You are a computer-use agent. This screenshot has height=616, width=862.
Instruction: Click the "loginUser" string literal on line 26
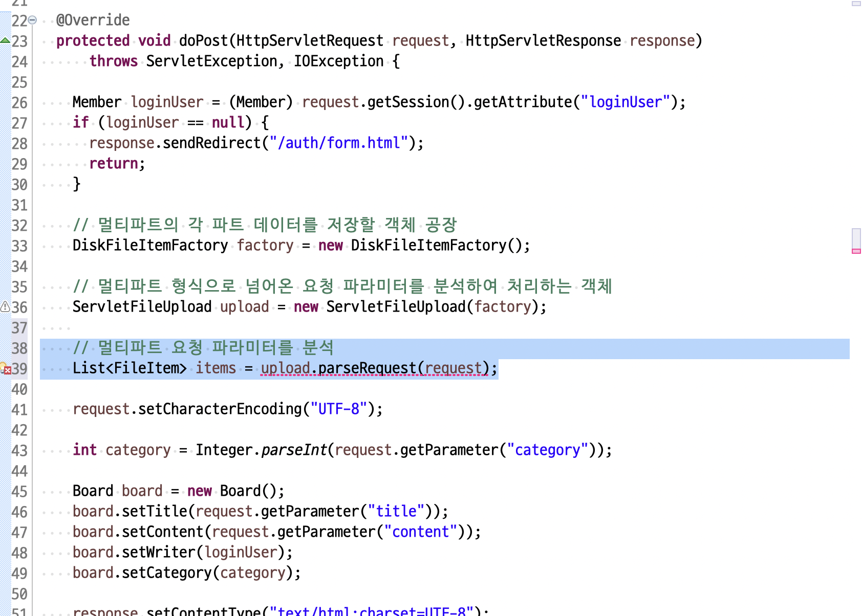(625, 102)
